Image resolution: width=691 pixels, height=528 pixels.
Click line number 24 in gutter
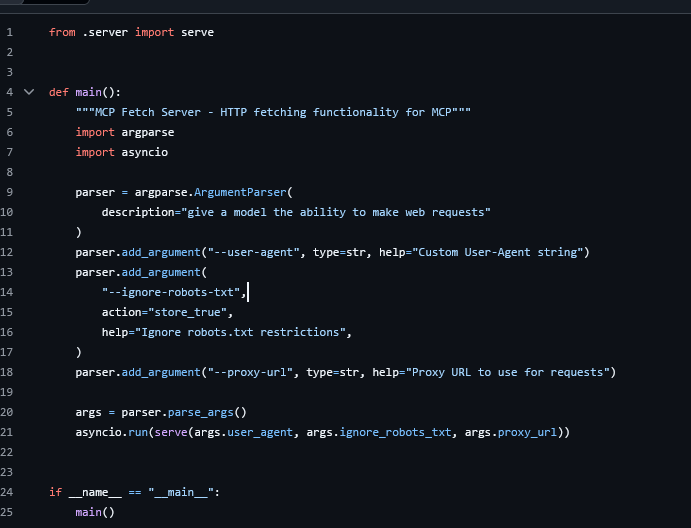(7, 492)
